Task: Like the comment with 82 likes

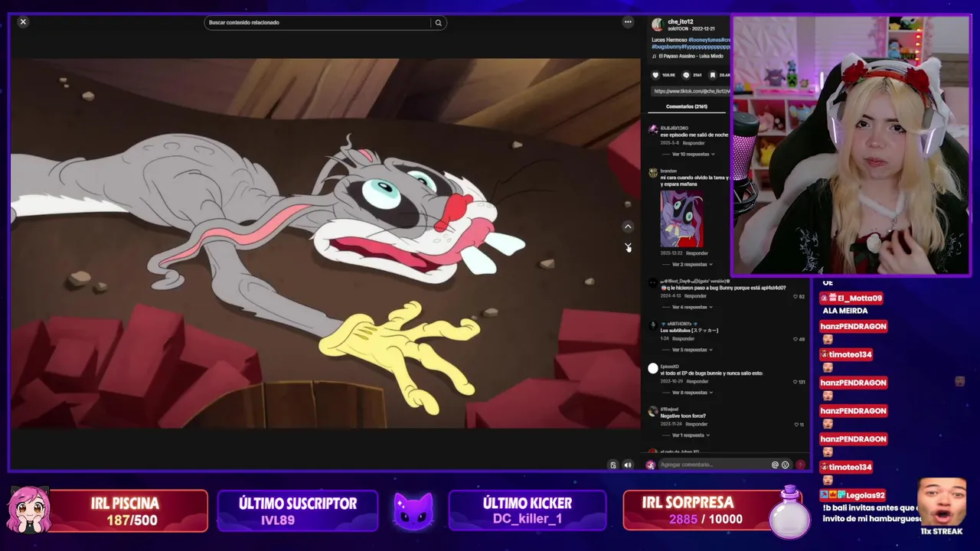Action: point(795,296)
